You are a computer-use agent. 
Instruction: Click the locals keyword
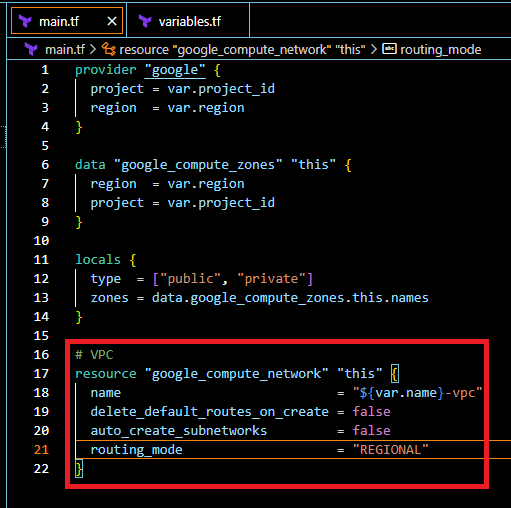(x=98, y=260)
